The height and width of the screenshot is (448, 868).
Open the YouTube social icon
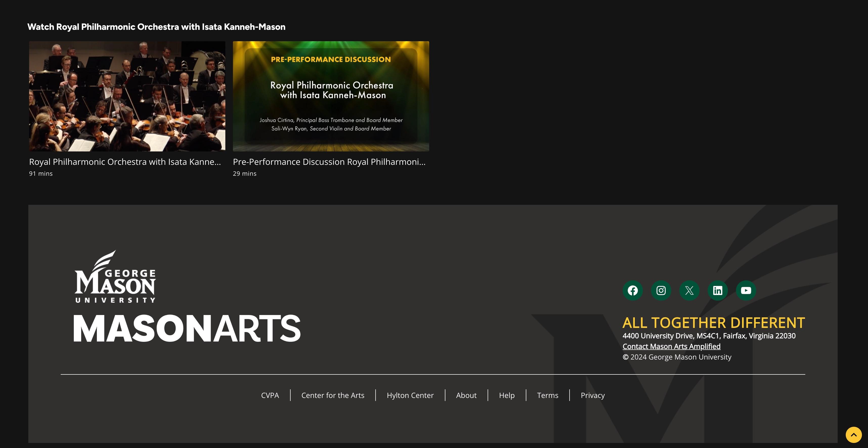[746, 290]
